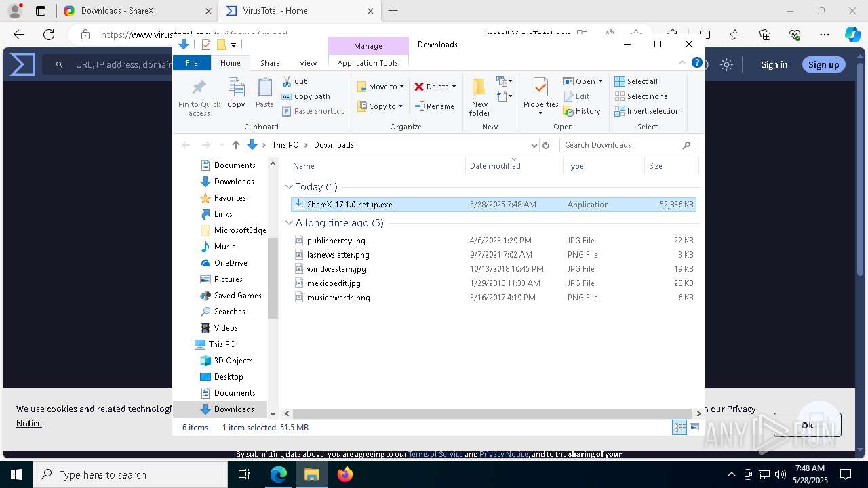
Task: Select lasnewsletter.png file
Action: pyautogui.click(x=493, y=255)
